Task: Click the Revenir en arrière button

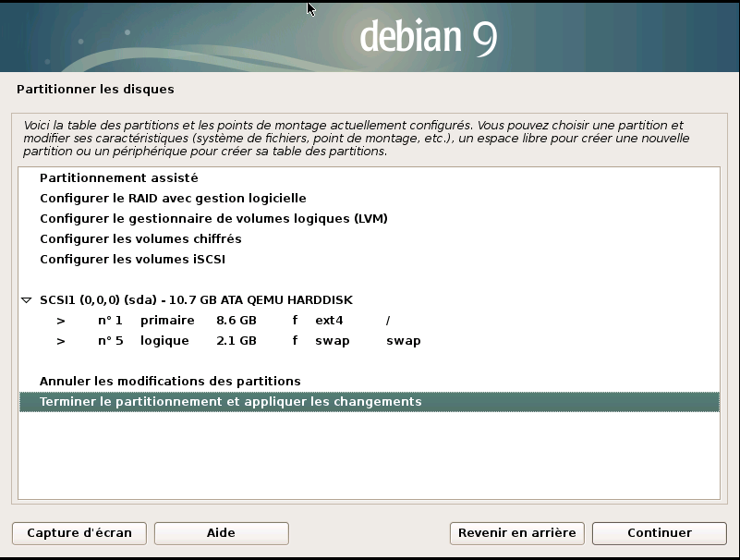Action: tap(516, 533)
